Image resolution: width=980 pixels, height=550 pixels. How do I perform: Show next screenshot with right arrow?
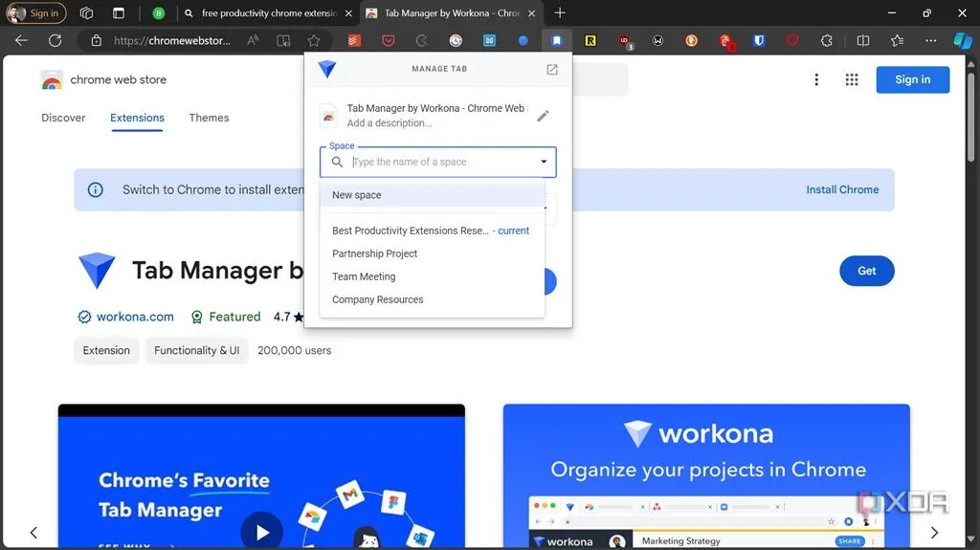click(x=934, y=533)
